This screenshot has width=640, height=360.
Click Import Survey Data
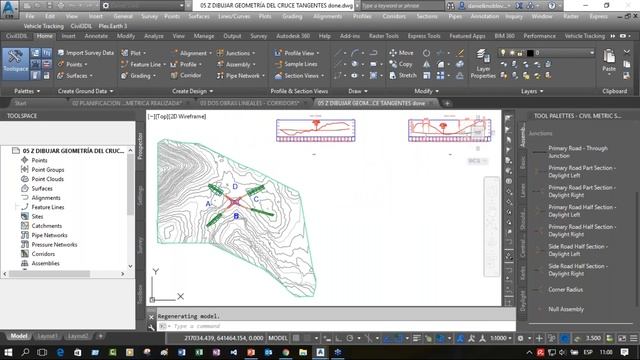pos(85,53)
